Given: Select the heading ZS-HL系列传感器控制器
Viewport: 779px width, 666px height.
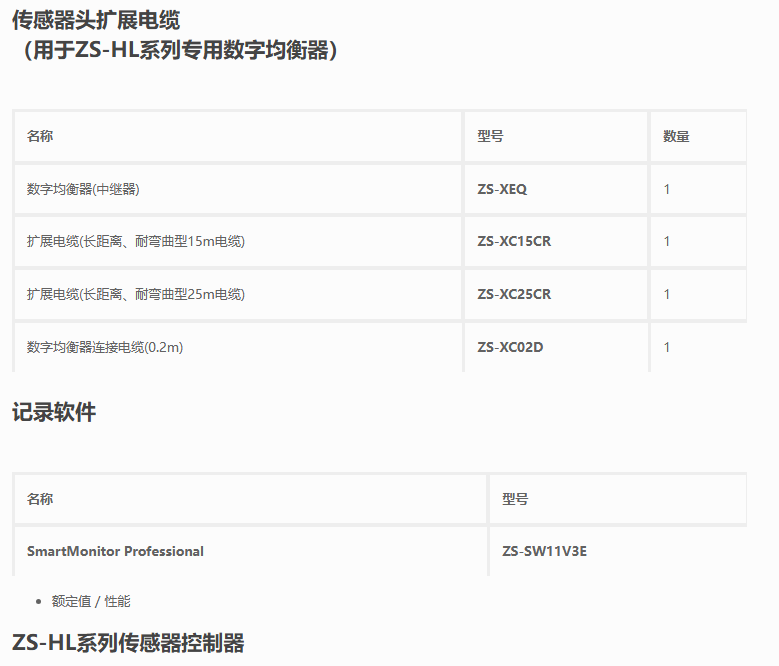Looking at the screenshot, I should [x=128, y=643].
